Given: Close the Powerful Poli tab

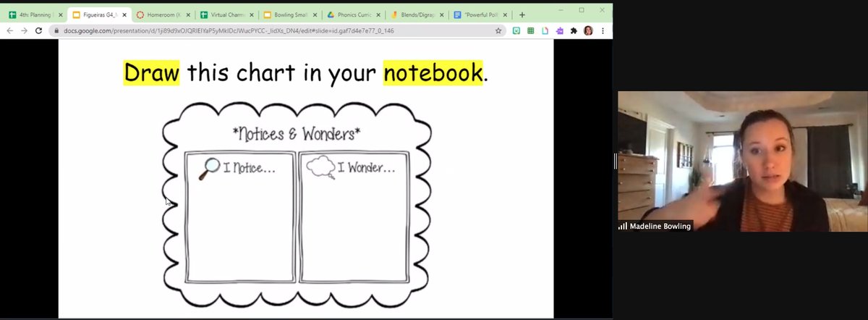Looking at the screenshot, I should pyautogui.click(x=505, y=14).
